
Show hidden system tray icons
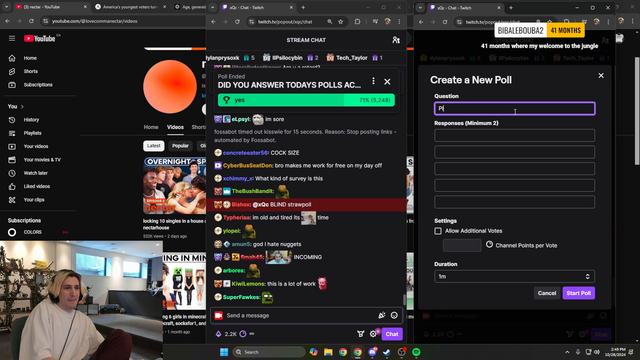coord(567,352)
